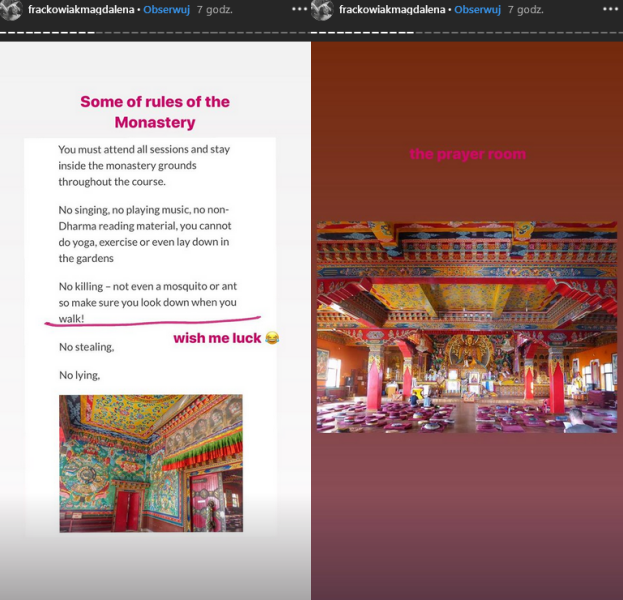
Task: Click right story's progress bar
Action: tap(467, 33)
